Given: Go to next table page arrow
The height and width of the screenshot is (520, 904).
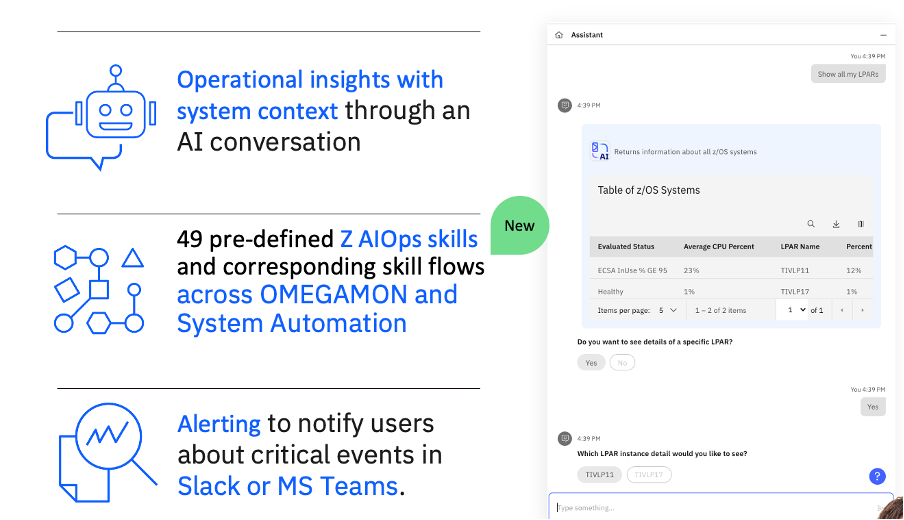Looking at the screenshot, I should pyautogui.click(x=862, y=310).
